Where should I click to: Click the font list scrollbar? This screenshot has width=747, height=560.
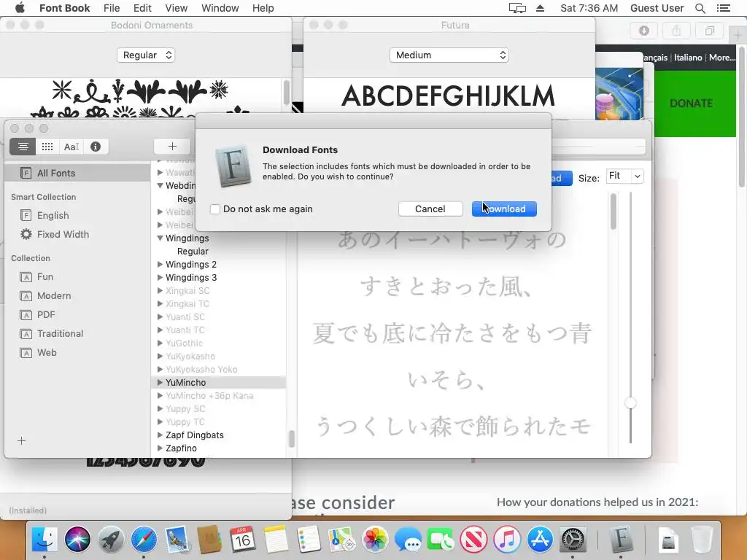click(x=291, y=438)
